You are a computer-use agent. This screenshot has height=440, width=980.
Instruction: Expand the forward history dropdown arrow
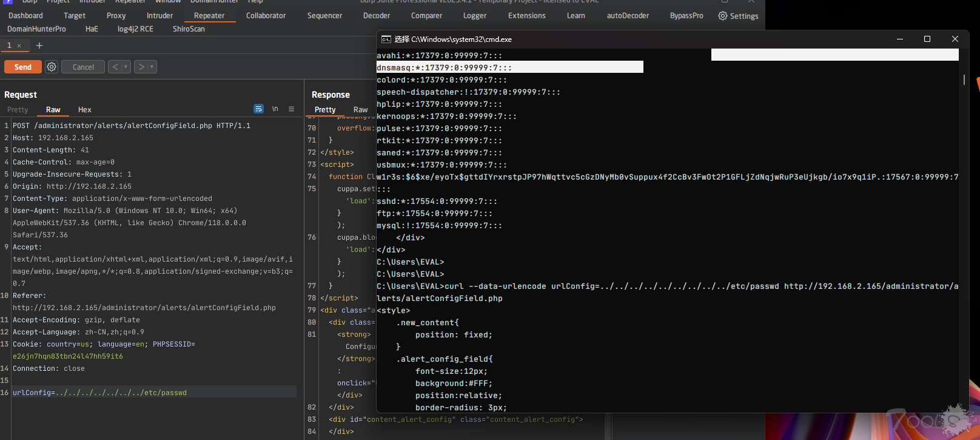click(152, 67)
